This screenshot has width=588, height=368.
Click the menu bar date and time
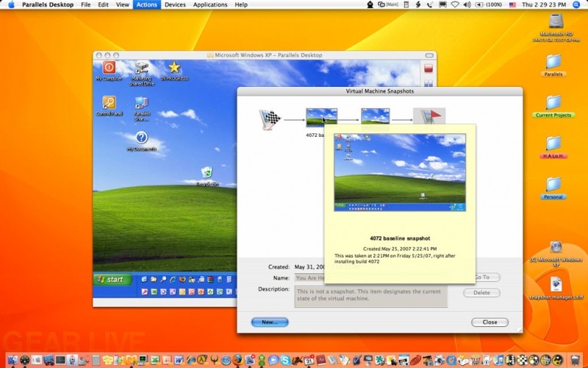click(x=544, y=4)
